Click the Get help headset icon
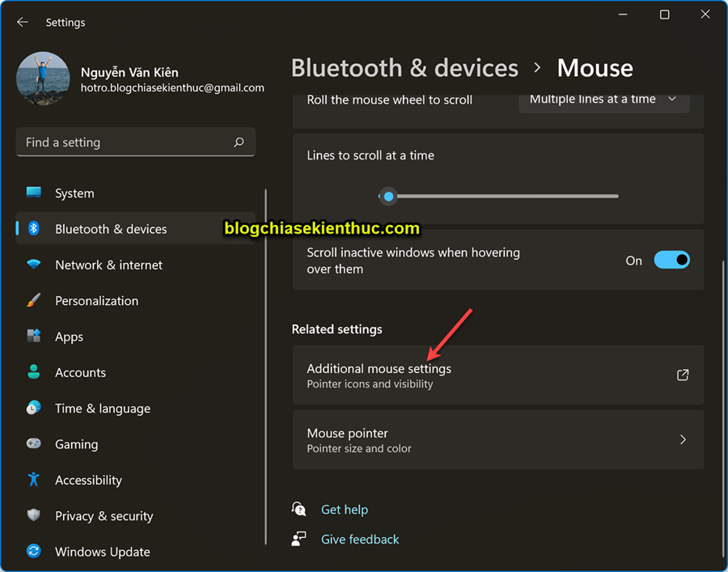 point(298,510)
